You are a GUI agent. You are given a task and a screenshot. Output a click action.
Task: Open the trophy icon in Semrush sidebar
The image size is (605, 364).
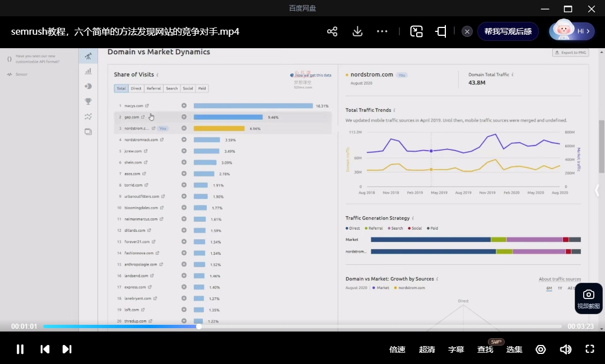click(x=89, y=101)
